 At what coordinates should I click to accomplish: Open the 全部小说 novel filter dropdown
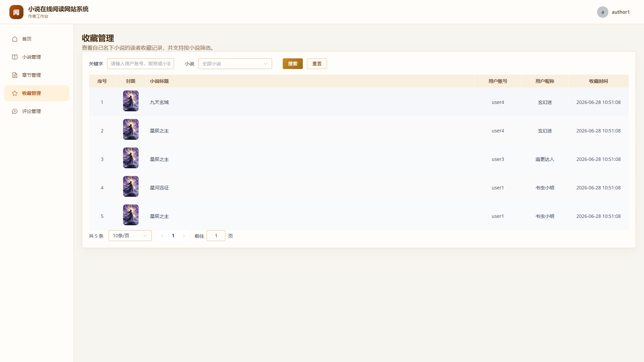(235, 64)
